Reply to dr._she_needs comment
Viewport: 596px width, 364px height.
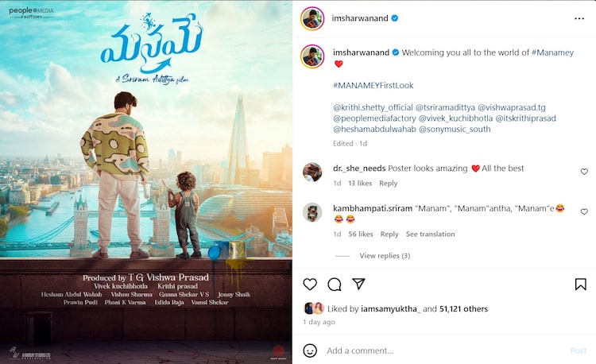coord(388,183)
